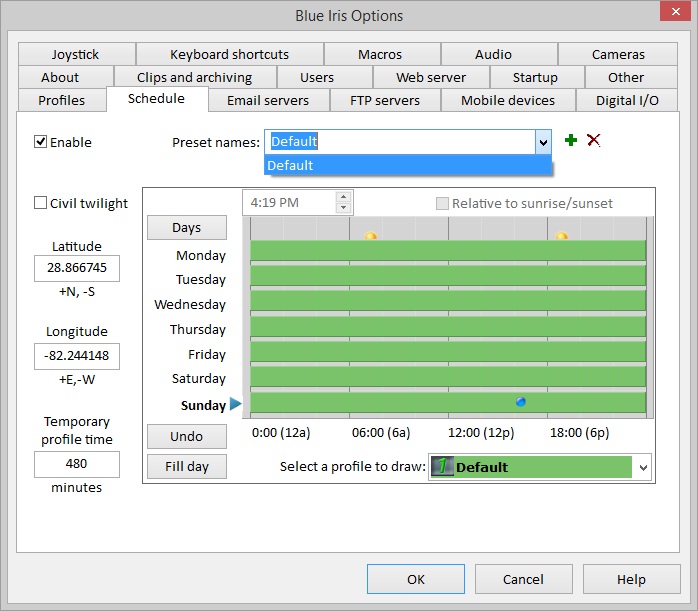Open the Audio tab
The height and width of the screenshot is (611, 698).
499,54
